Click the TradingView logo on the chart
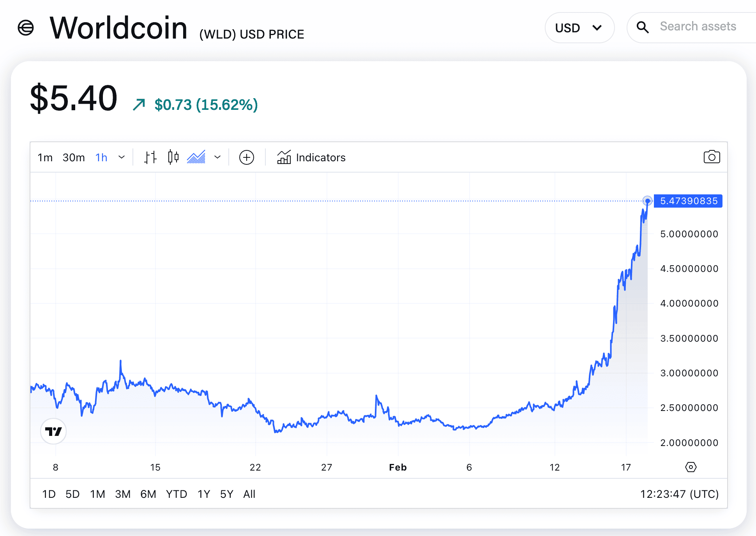 tap(53, 431)
